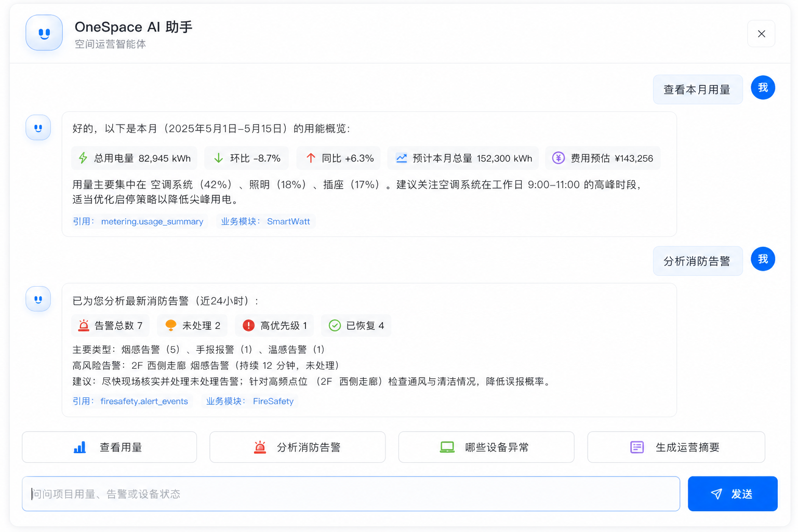Close the AI assistant panel

tap(761, 34)
